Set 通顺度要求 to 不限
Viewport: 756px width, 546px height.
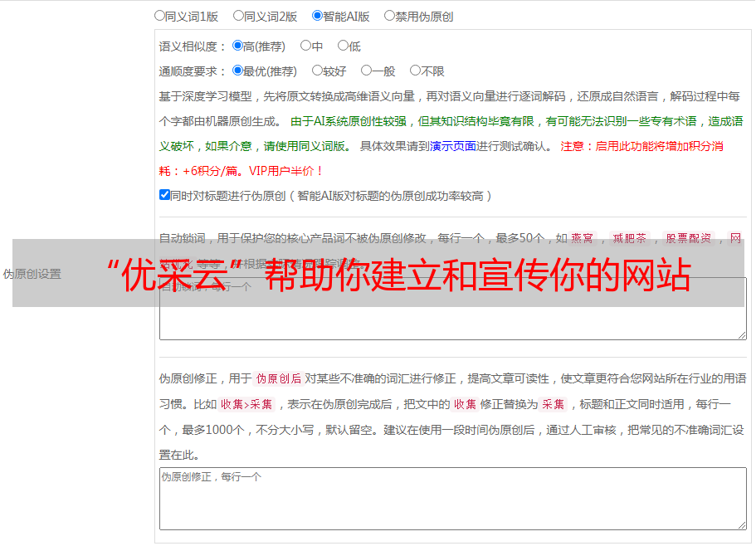(x=415, y=71)
